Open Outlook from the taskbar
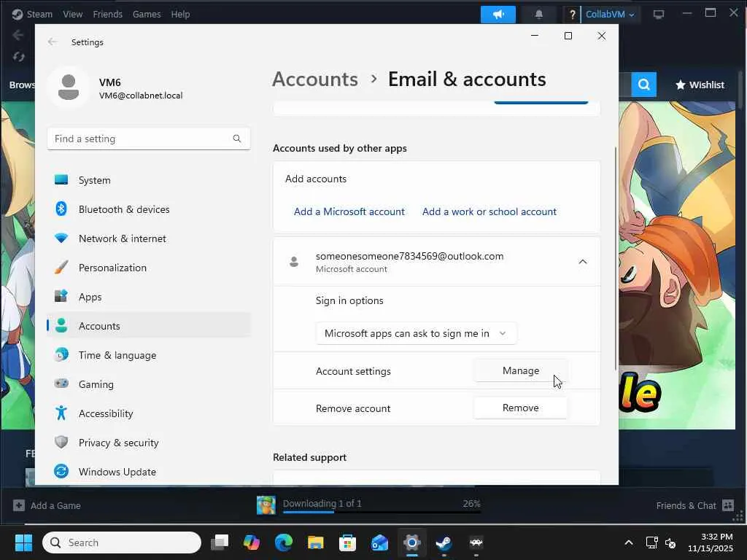The image size is (747, 560). (379, 542)
